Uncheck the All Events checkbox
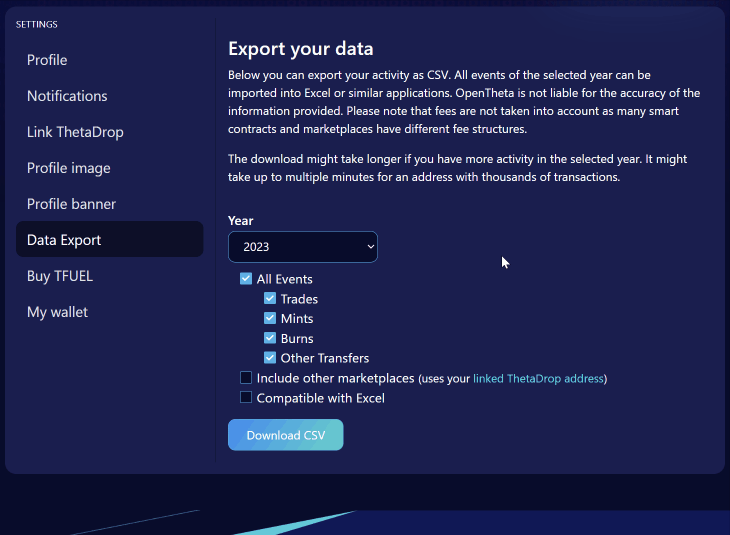 point(246,279)
